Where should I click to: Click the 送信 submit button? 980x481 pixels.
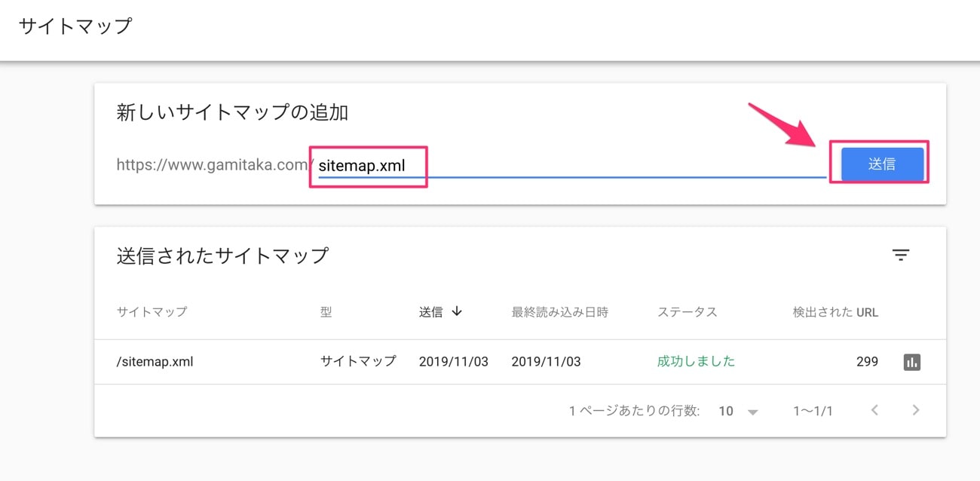(882, 164)
